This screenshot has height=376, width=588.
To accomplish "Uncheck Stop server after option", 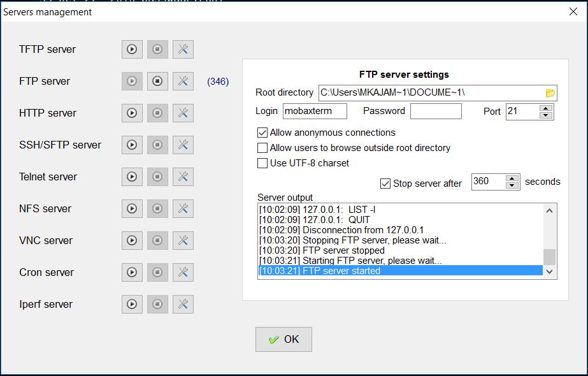I will pos(385,184).
